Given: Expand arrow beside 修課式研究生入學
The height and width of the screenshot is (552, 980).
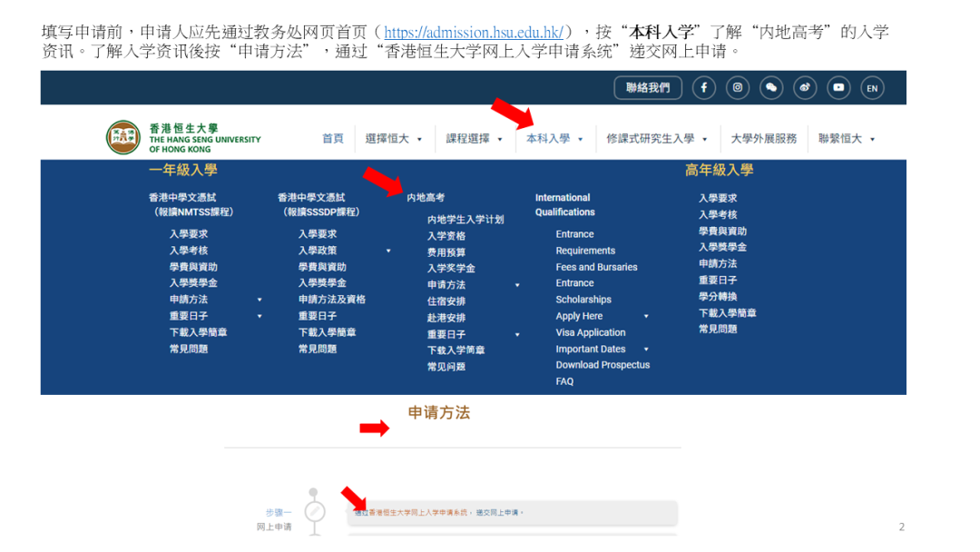Looking at the screenshot, I should tap(705, 140).
